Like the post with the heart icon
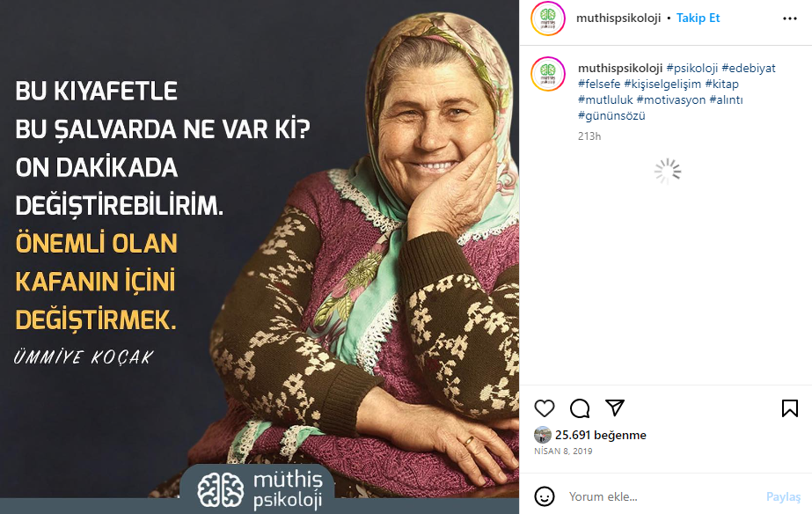 pos(545,408)
